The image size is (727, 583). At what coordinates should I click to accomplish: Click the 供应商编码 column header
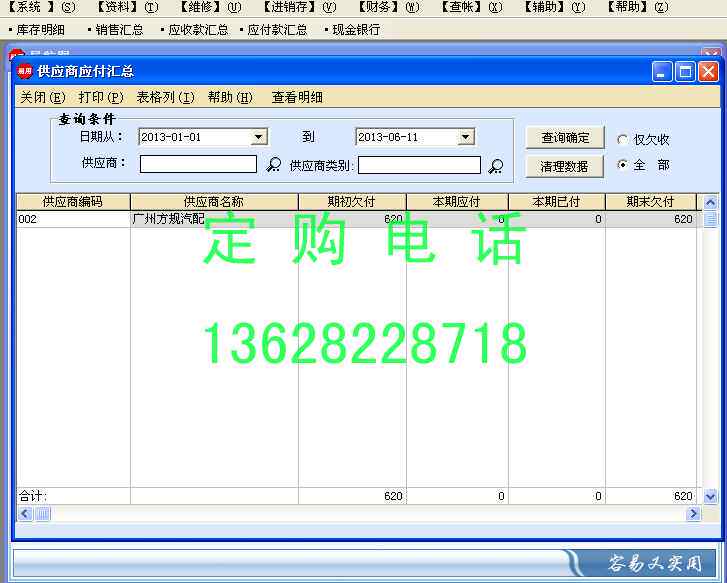pyautogui.click(x=73, y=202)
